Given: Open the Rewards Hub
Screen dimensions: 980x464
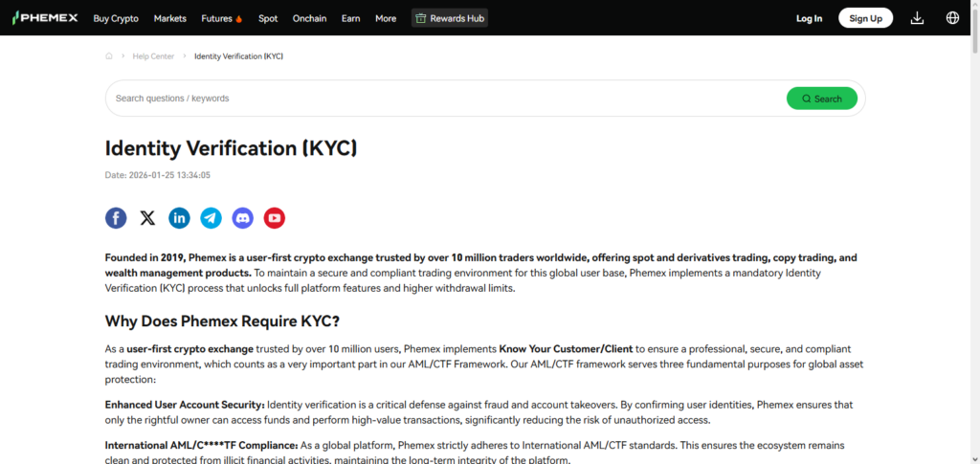Looking at the screenshot, I should pos(450,18).
